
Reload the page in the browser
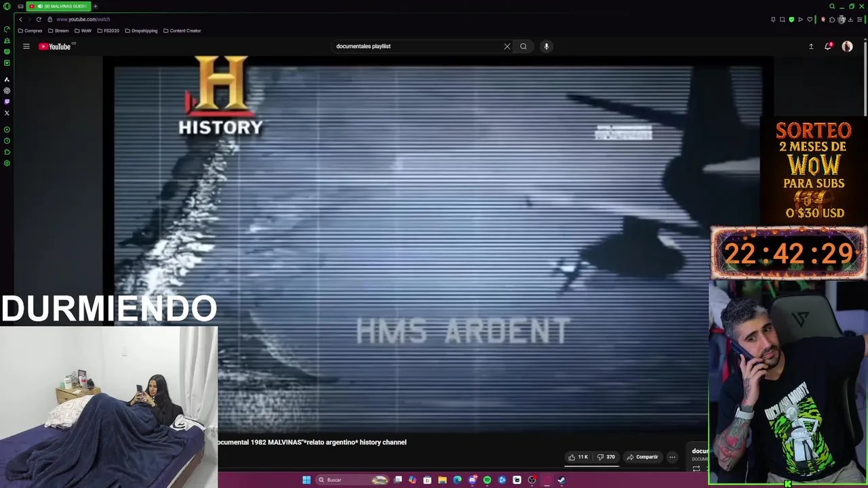(x=39, y=19)
